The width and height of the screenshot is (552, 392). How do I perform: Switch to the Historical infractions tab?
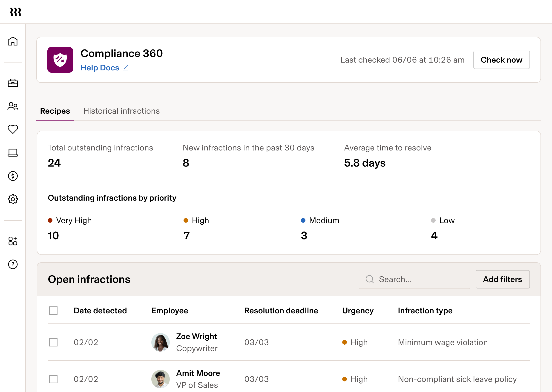[x=121, y=111]
